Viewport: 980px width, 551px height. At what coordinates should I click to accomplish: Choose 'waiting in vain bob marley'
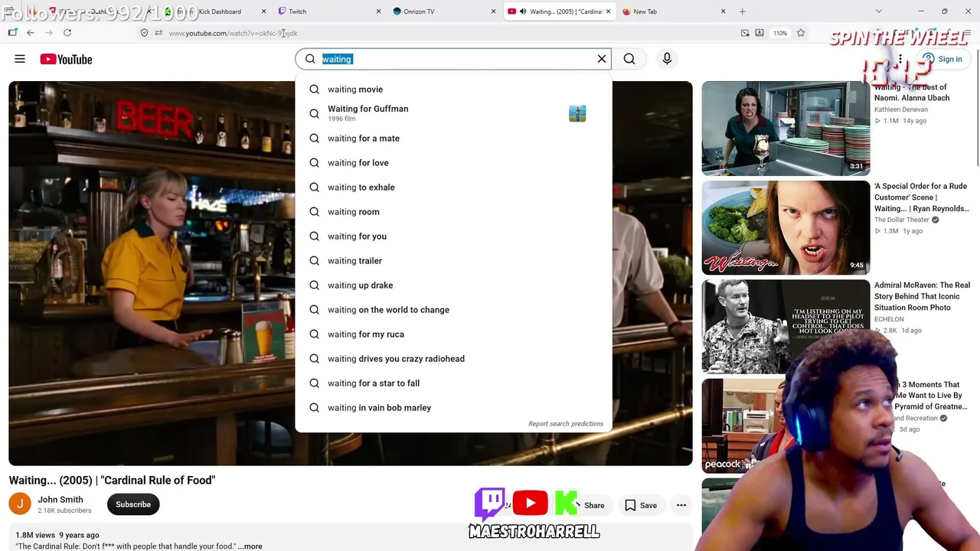tap(453, 408)
